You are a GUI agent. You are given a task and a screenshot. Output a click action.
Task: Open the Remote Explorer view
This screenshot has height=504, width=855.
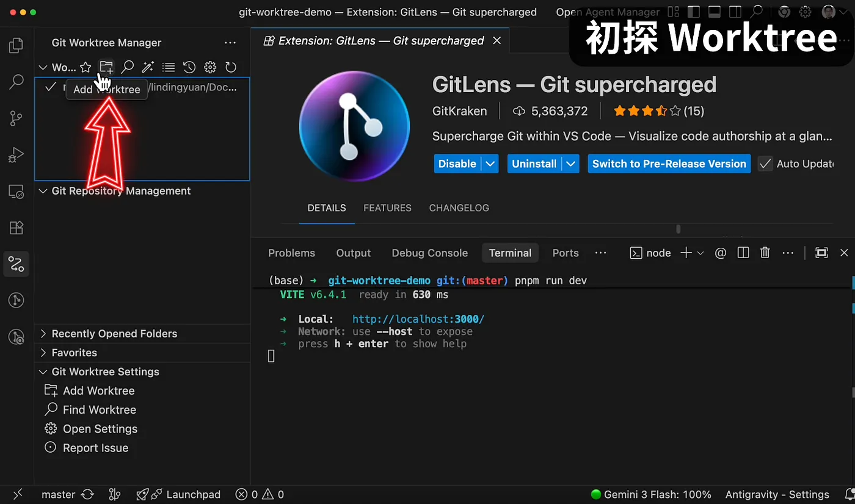tap(16, 192)
